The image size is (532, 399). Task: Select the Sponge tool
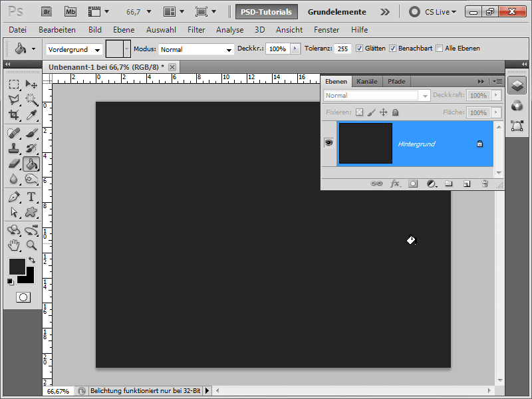click(x=31, y=179)
